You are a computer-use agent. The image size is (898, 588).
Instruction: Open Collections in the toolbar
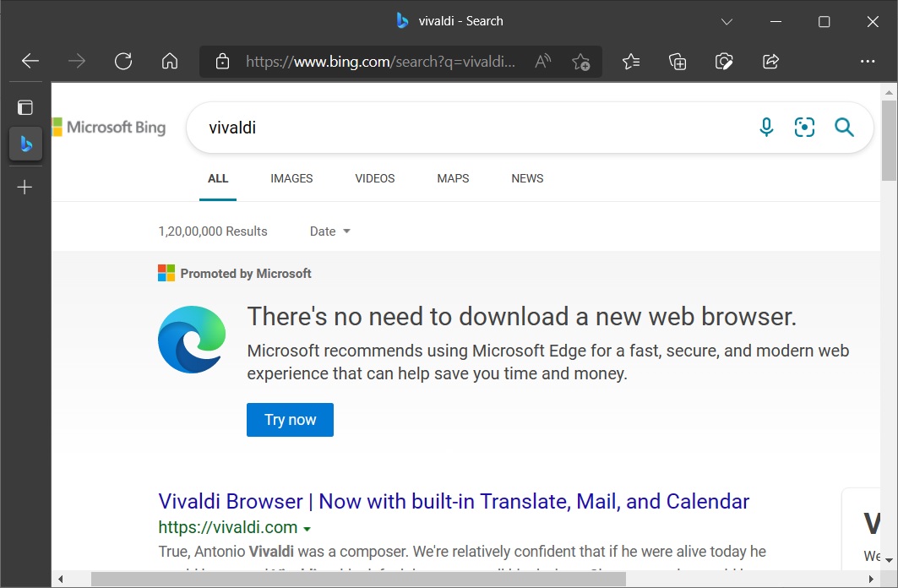(x=678, y=61)
